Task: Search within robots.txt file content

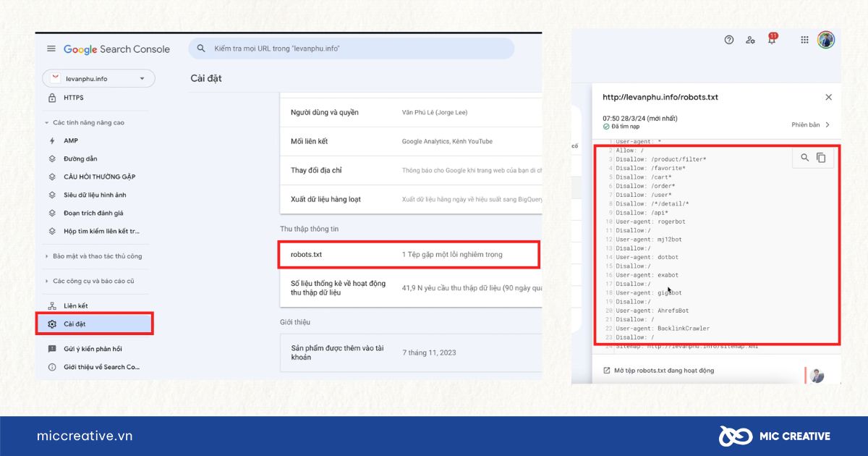Action: click(x=805, y=158)
